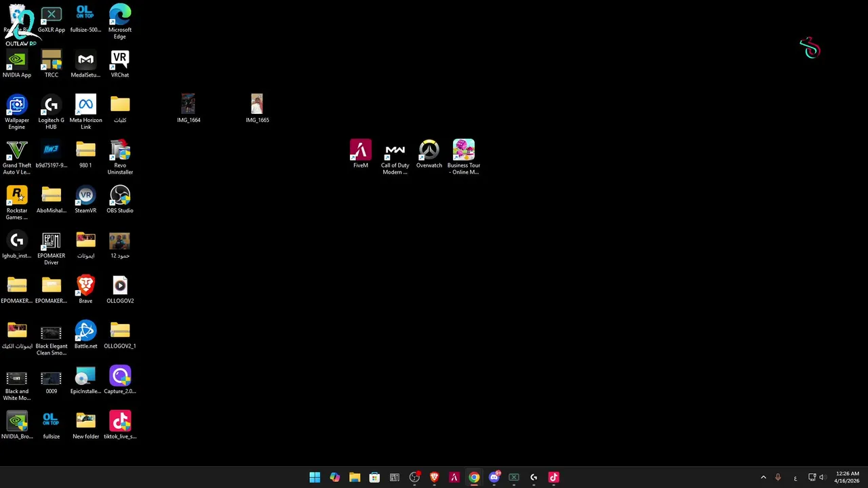Open the GoXLR App desktop shortcut
Viewport: 868px width, 488px height.
click(52, 20)
